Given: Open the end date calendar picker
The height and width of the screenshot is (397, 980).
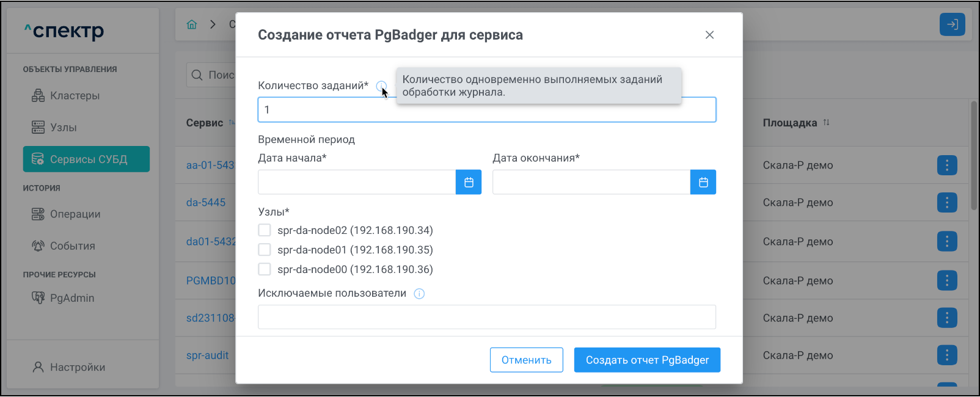Looking at the screenshot, I should (703, 182).
